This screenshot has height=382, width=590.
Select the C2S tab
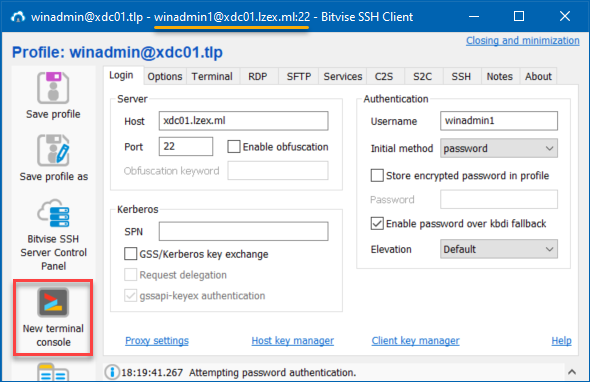coord(384,76)
